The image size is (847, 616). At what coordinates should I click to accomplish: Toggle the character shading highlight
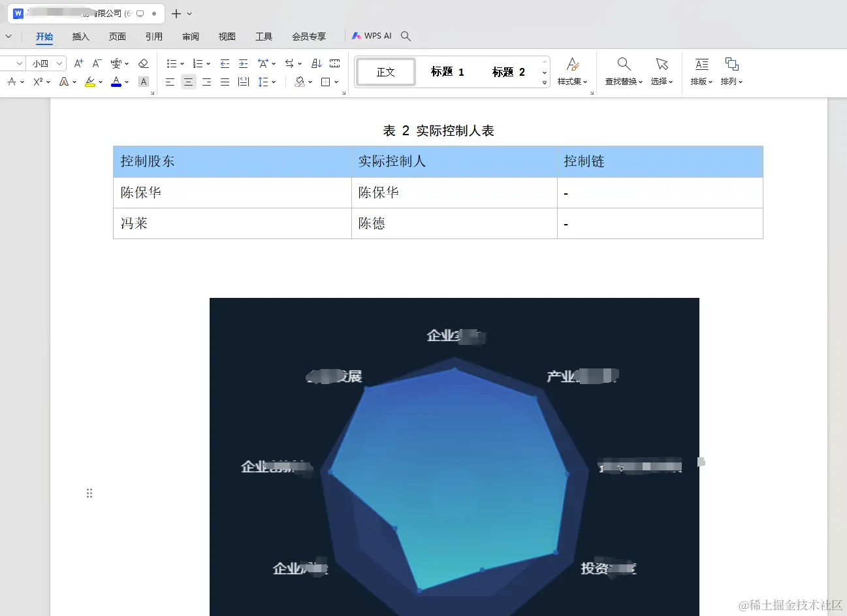click(142, 81)
